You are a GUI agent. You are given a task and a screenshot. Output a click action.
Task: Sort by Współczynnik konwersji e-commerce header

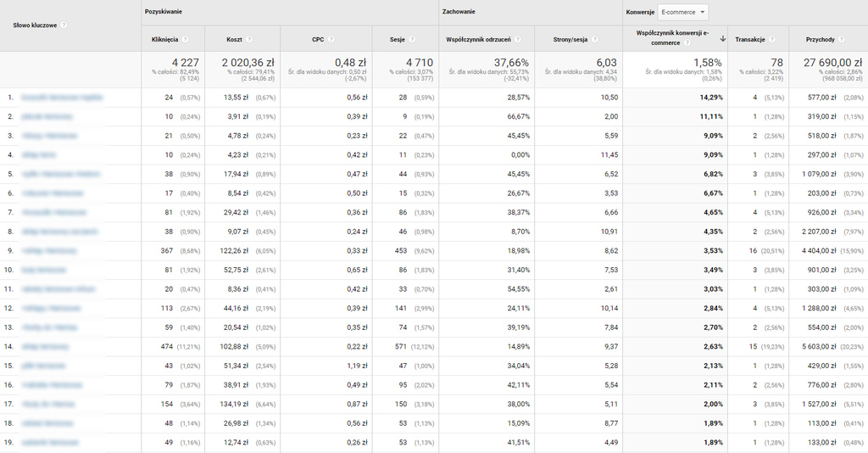click(x=672, y=37)
